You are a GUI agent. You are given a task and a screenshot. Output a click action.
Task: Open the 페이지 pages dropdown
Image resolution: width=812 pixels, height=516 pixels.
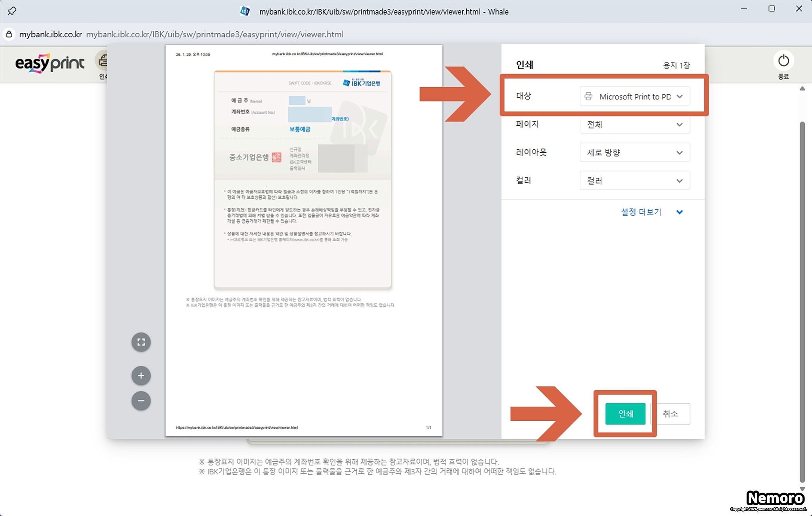point(634,125)
